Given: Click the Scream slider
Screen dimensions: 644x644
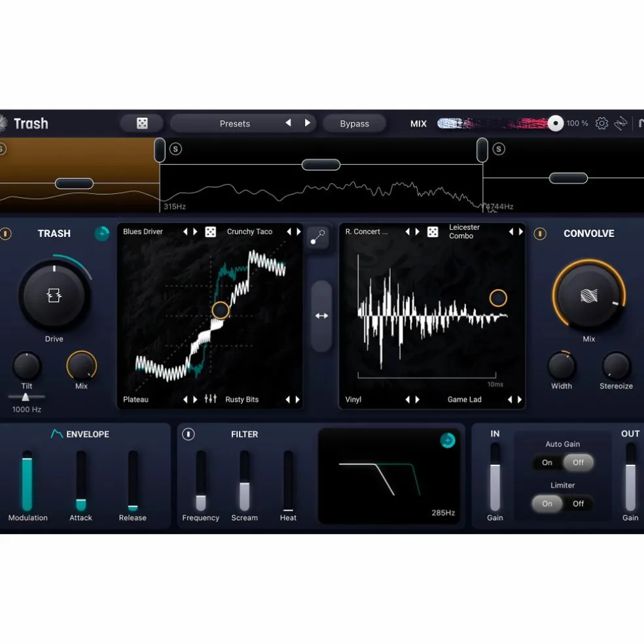Looking at the screenshot, I should (244, 481).
